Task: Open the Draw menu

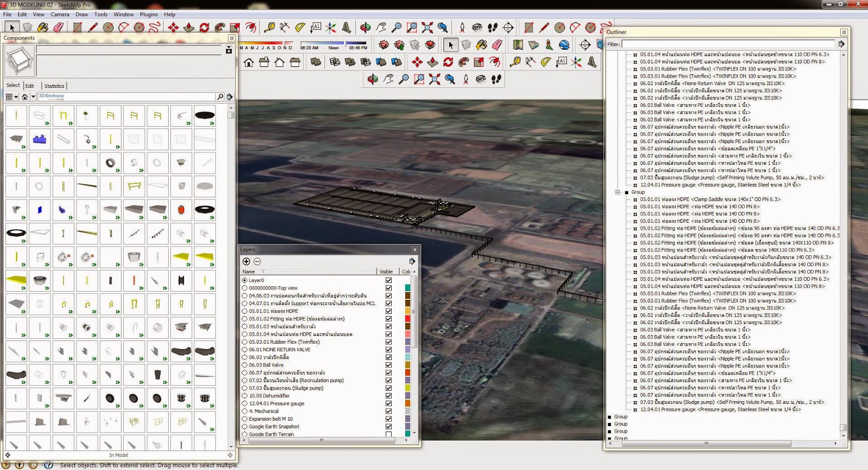Action: pyautogui.click(x=81, y=15)
